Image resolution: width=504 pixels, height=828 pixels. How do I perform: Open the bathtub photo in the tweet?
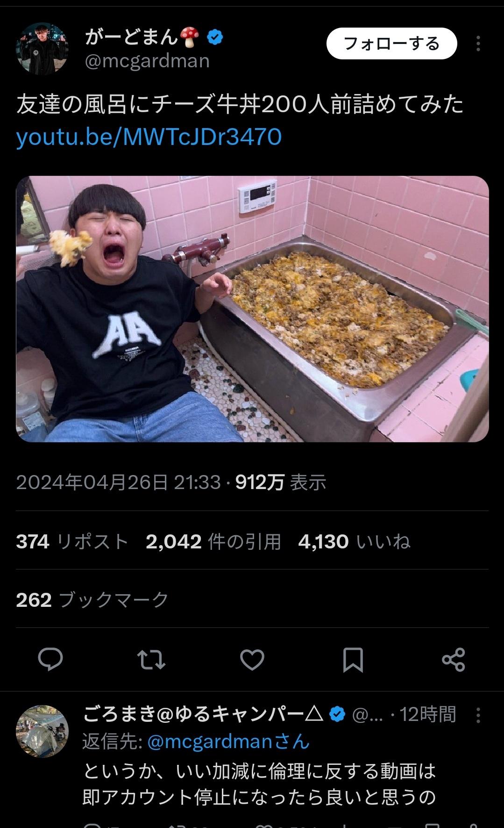point(252,309)
